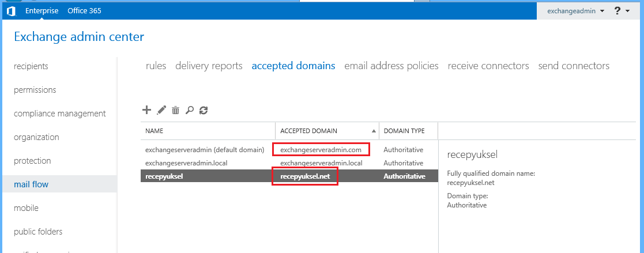Open mobile section
644x253 pixels.
[26, 208]
